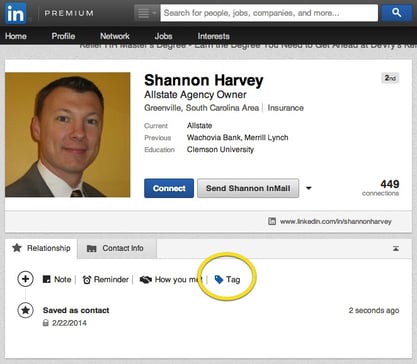Click the LinkedIn logo icon
Viewport: 417px width, 364px height.
[x=15, y=13]
